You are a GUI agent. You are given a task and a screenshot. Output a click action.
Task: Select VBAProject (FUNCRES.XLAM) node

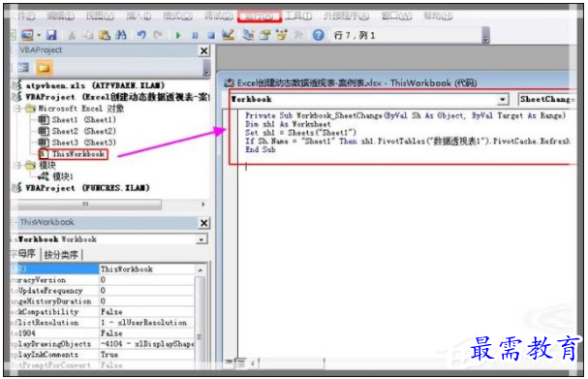pos(87,188)
